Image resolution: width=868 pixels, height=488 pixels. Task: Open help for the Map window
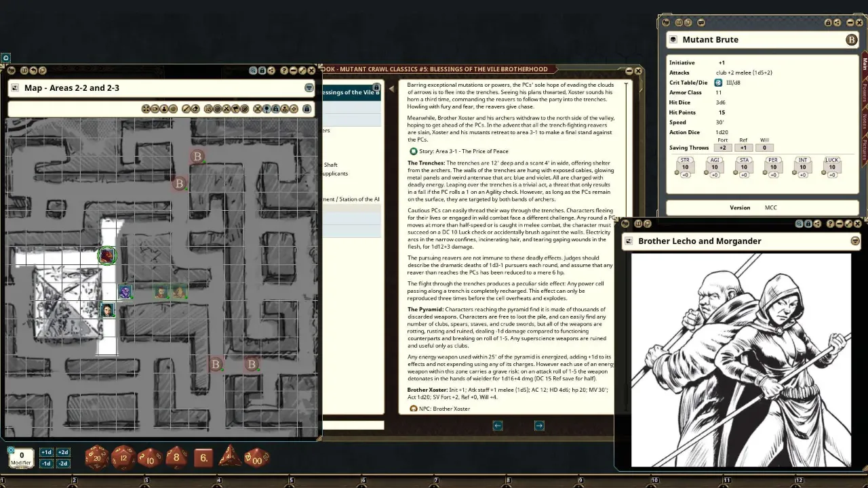click(284, 70)
